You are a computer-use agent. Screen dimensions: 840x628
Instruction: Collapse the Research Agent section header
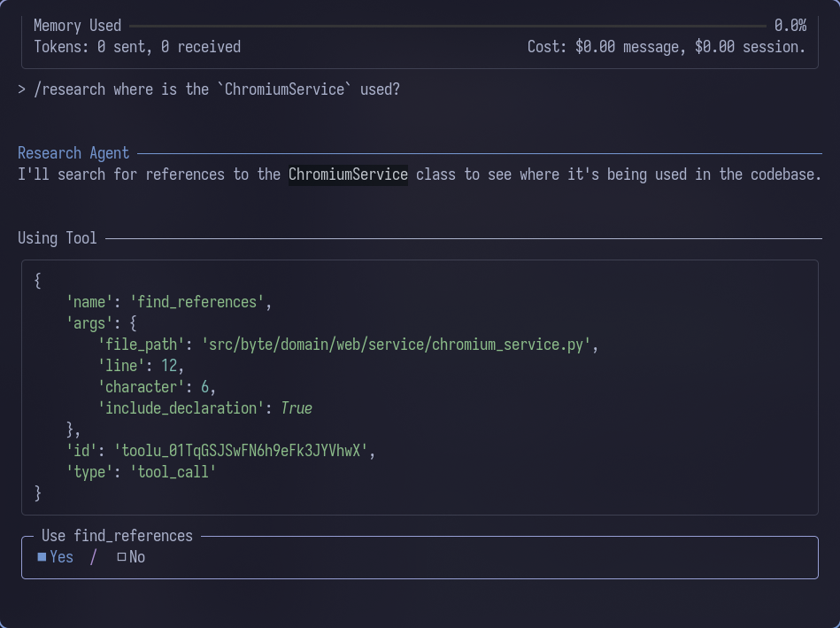(73, 152)
